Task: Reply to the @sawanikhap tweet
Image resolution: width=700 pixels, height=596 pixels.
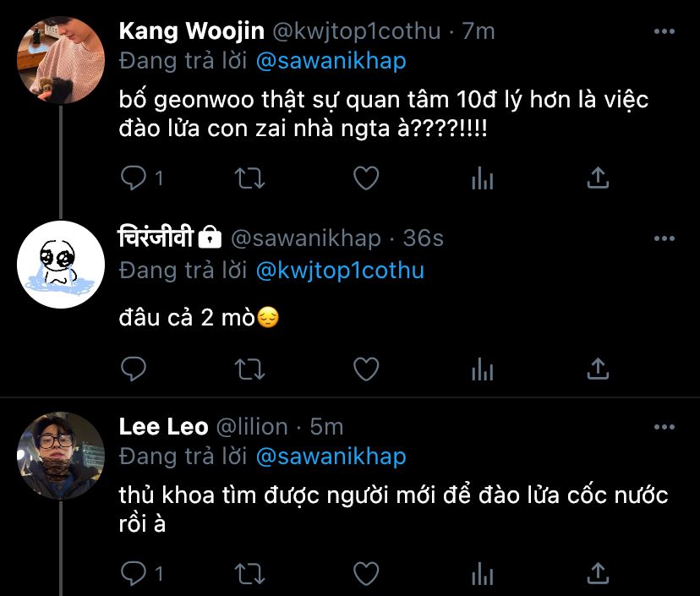Action: tap(134, 368)
